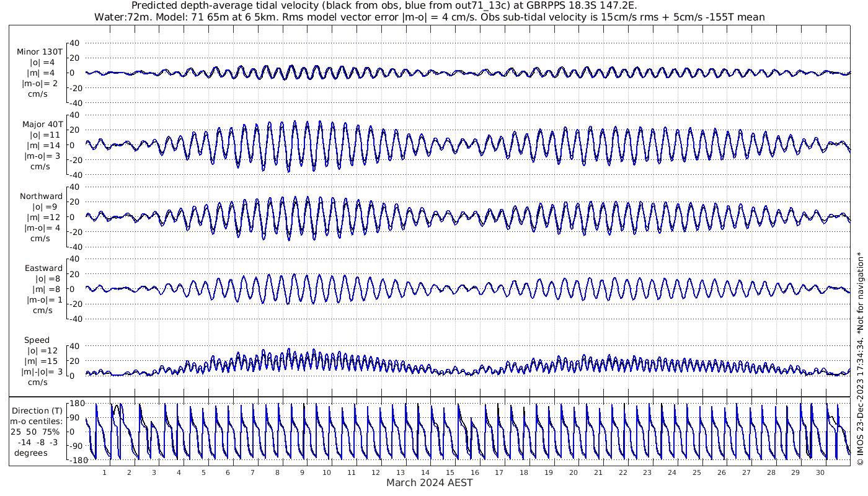Screen dimensions: 868x496
Task: Click the '-14 -8 -3' centile values
Action: 38,442
